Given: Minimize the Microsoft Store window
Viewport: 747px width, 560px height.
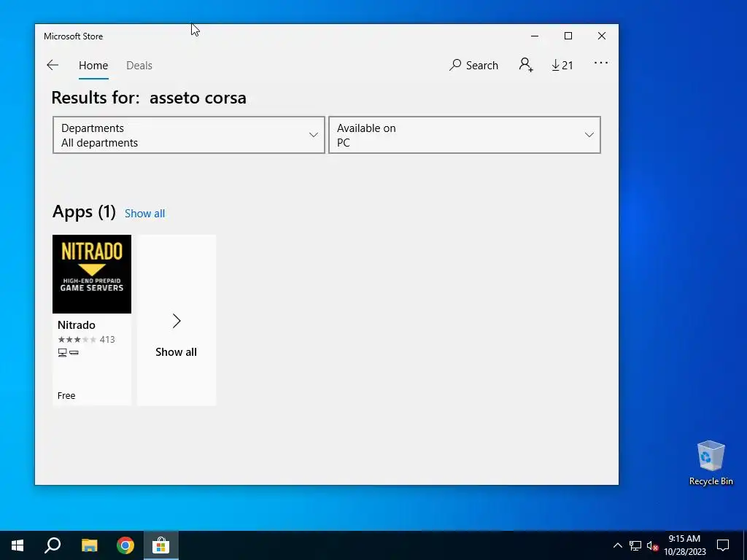Looking at the screenshot, I should coord(535,36).
